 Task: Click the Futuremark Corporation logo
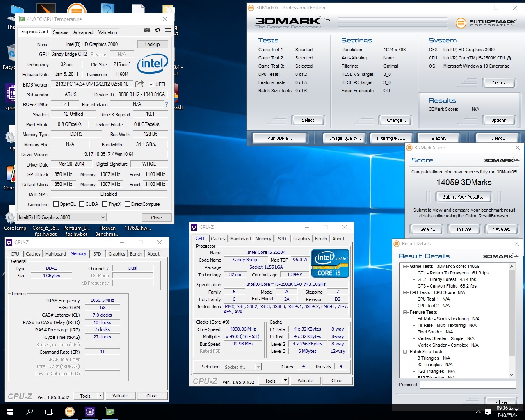point(485,23)
